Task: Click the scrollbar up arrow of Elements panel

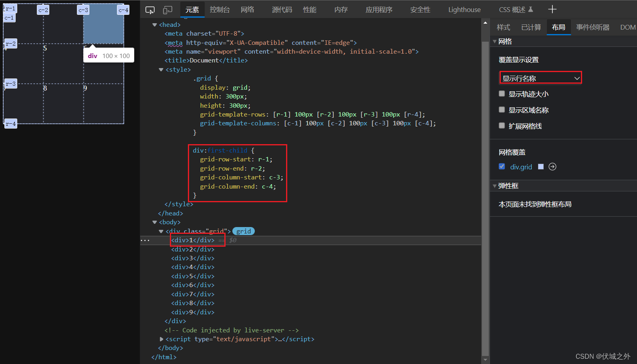Action: tap(485, 23)
